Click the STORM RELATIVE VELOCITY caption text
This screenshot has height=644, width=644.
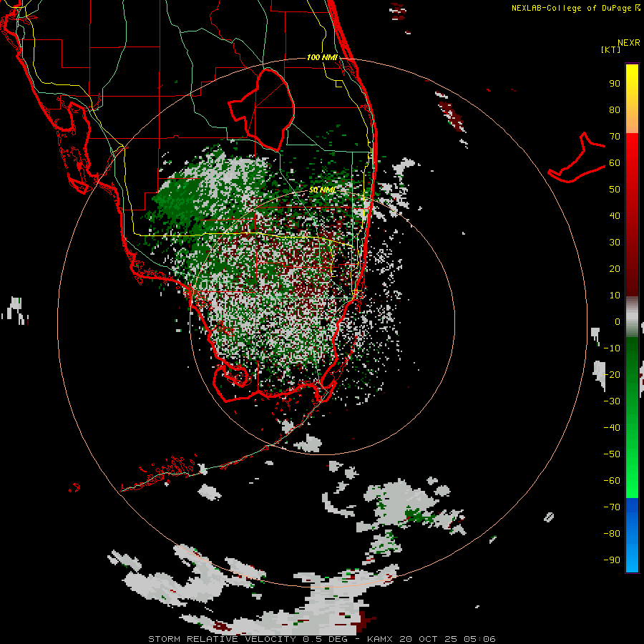click(x=222, y=639)
